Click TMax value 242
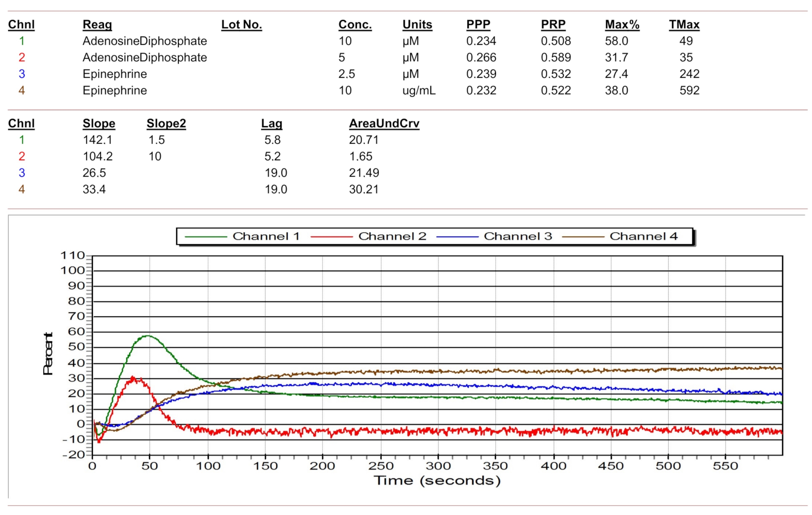The height and width of the screenshot is (515, 812). tap(689, 74)
